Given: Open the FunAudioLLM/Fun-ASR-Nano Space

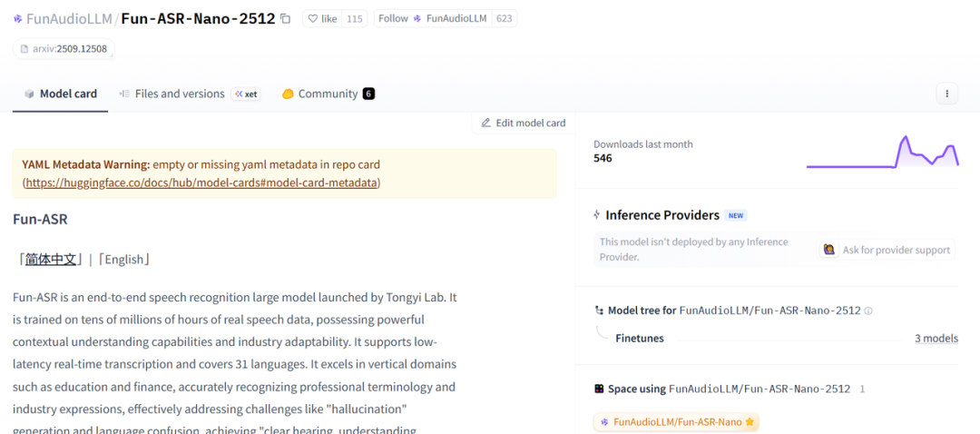Looking at the screenshot, I should [677, 422].
